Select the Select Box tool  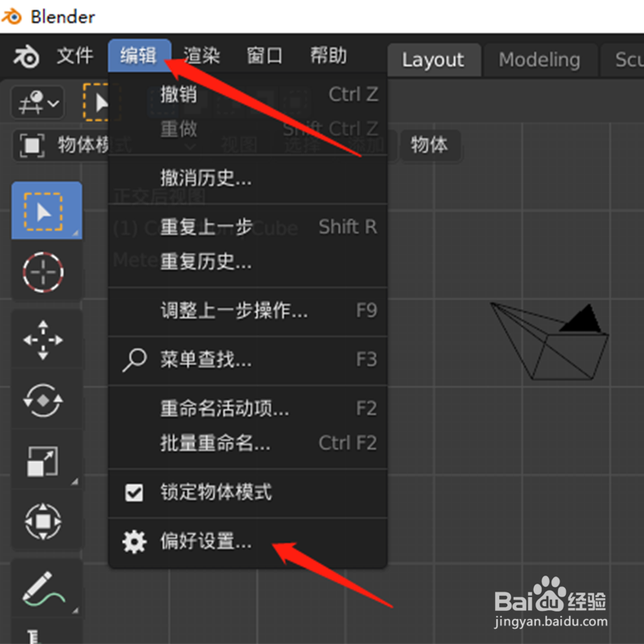47,210
